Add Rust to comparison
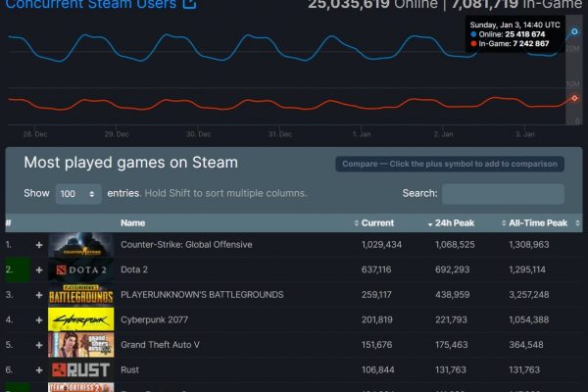 39,370
